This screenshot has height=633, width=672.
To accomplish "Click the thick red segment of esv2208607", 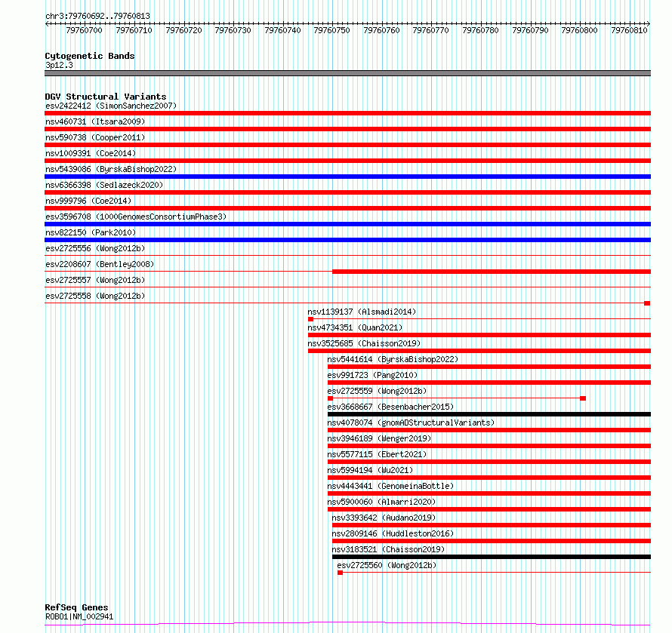I will [492, 272].
